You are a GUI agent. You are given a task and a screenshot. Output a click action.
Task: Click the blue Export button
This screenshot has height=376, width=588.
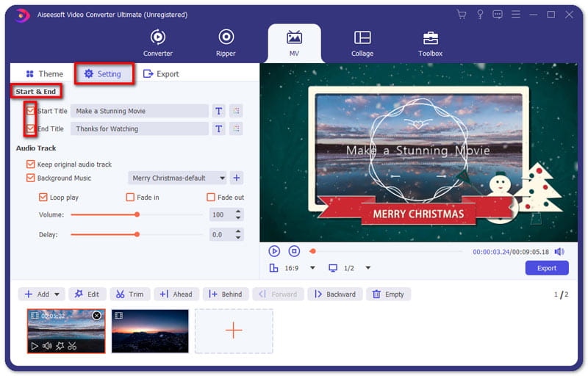click(x=547, y=268)
